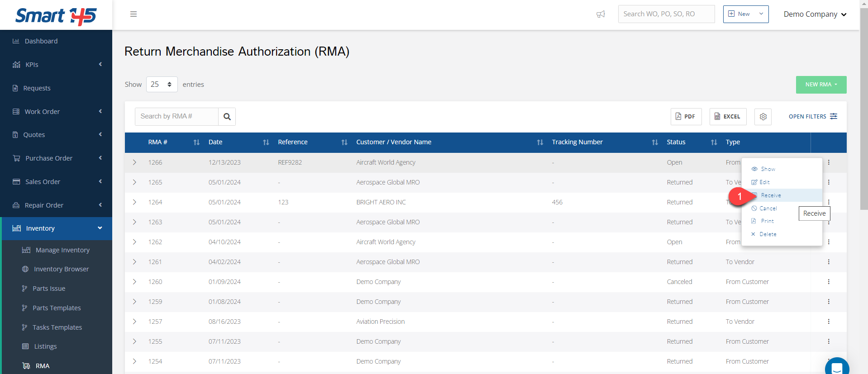This screenshot has height=374, width=868.
Task: Open the entries count dropdown
Action: point(162,85)
